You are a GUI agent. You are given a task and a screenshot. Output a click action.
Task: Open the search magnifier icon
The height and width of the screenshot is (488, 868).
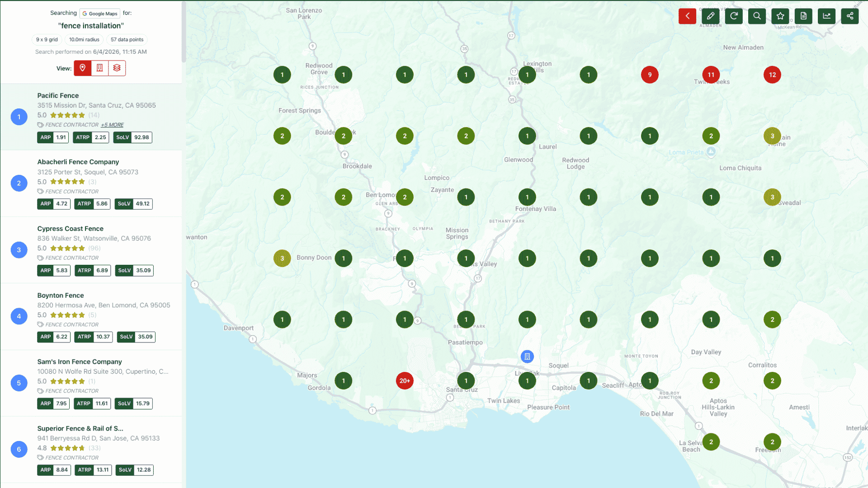757,16
